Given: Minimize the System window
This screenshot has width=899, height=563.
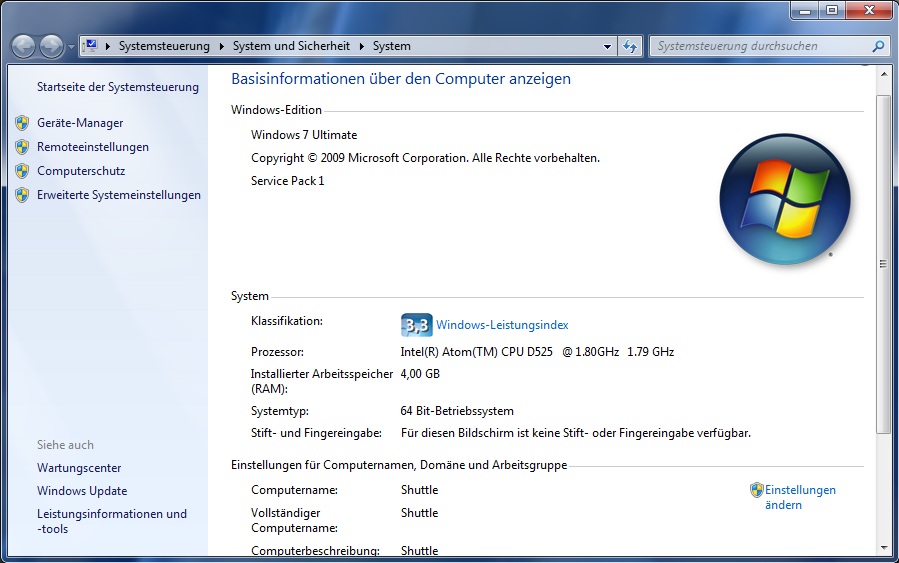Looking at the screenshot, I should [805, 10].
